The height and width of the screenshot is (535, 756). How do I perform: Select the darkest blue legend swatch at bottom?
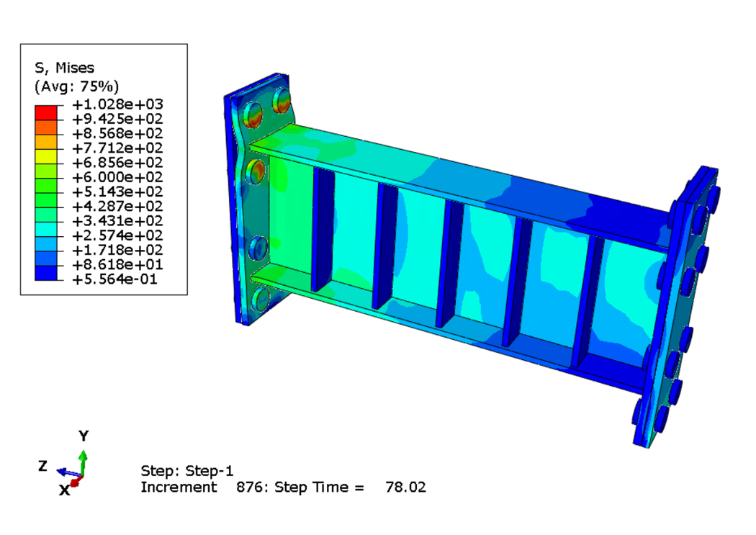45,271
